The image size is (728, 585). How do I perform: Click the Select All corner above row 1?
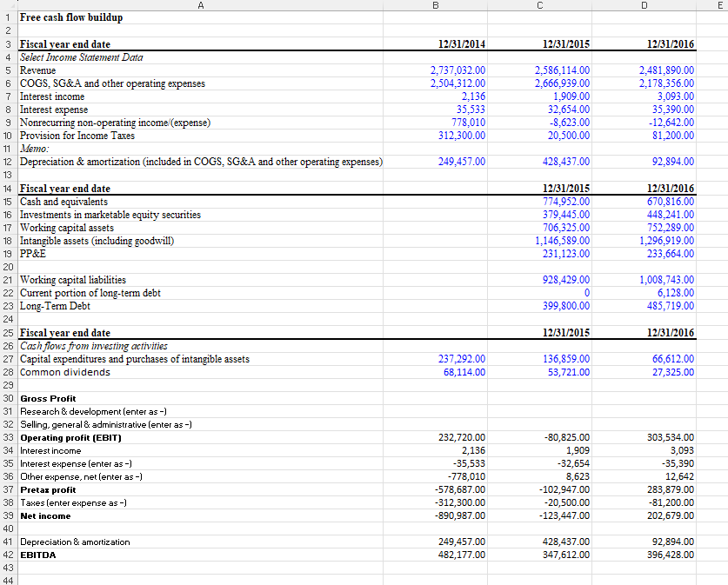8,5
